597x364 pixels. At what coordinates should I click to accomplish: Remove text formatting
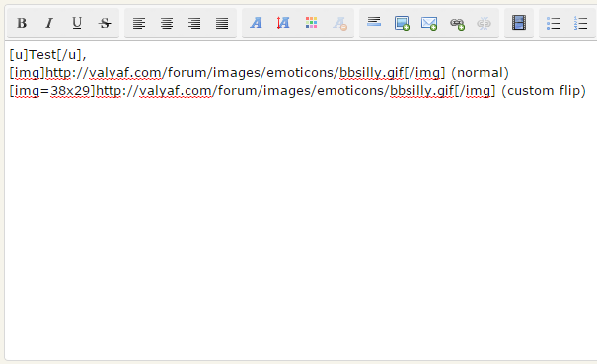click(x=339, y=23)
